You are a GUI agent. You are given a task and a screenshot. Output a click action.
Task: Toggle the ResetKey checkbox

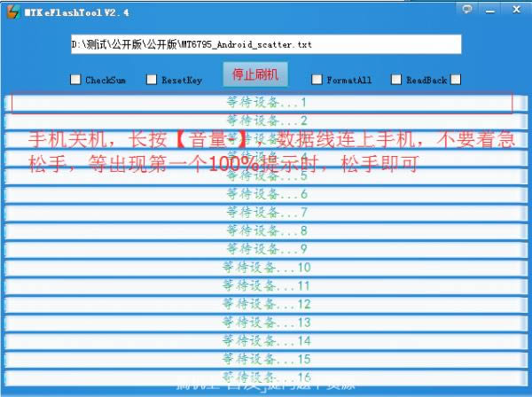[x=152, y=80]
